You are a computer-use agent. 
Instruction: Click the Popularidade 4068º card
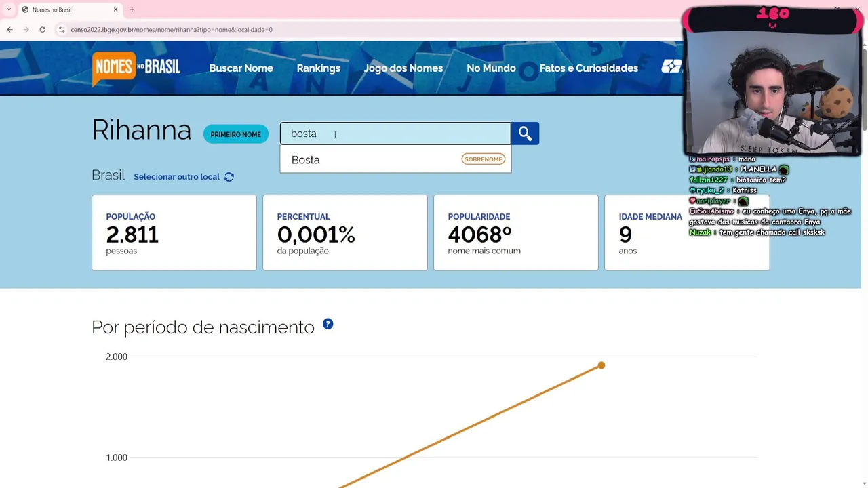coord(516,232)
